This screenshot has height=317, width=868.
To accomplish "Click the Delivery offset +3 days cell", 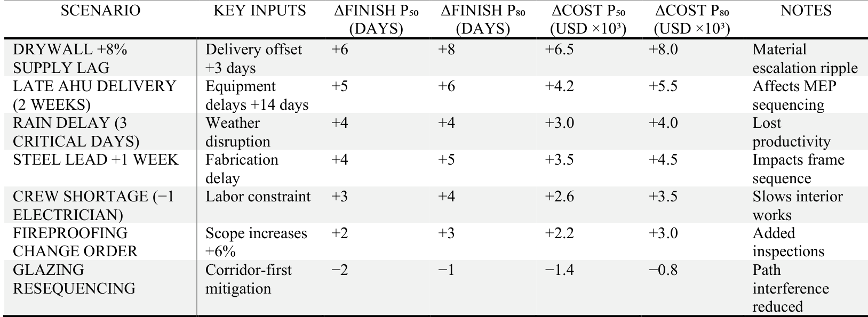I will coord(253,59).
